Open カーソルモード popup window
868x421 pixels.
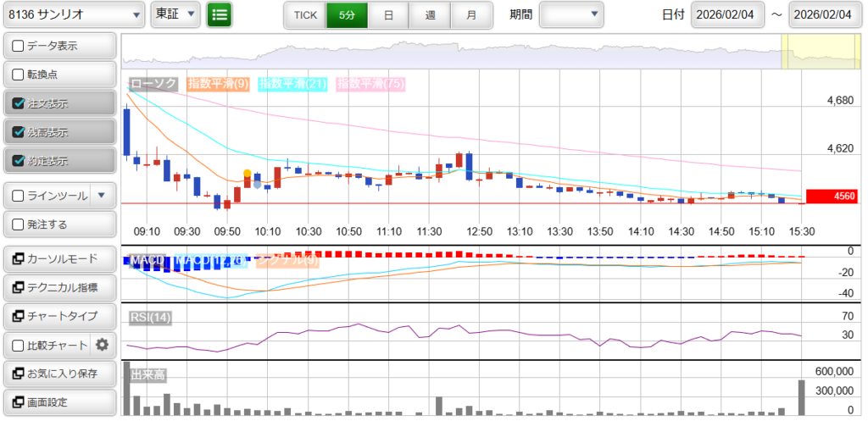(x=59, y=258)
